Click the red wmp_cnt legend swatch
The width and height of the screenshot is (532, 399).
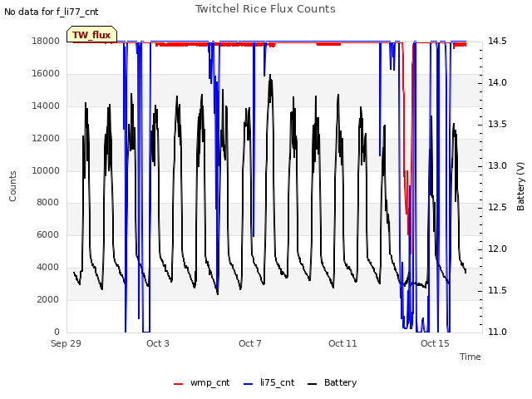click(x=178, y=384)
